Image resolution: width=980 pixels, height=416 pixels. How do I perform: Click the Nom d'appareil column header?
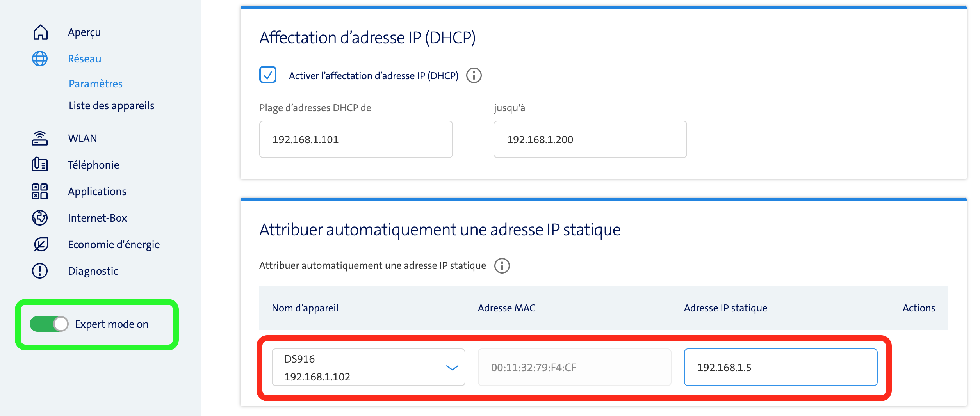pos(305,308)
